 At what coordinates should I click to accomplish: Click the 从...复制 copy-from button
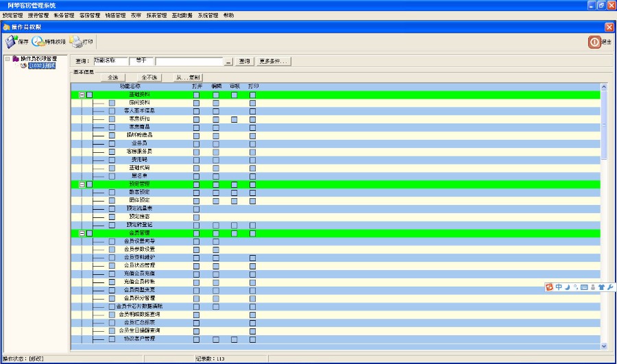(x=188, y=77)
